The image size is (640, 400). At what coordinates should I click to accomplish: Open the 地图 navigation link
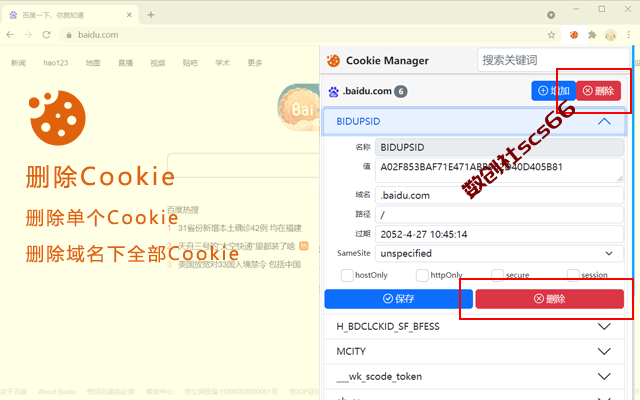click(93, 63)
